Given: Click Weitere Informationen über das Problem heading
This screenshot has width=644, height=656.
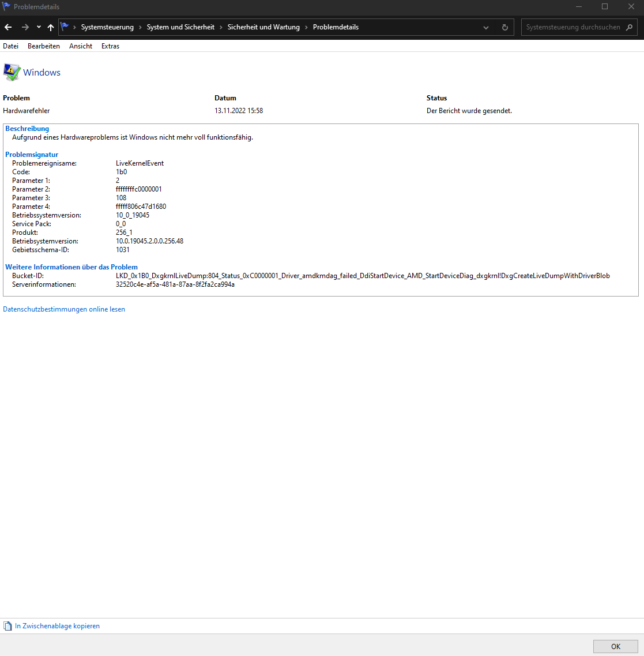Looking at the screenshot, I should coord(71,267).
